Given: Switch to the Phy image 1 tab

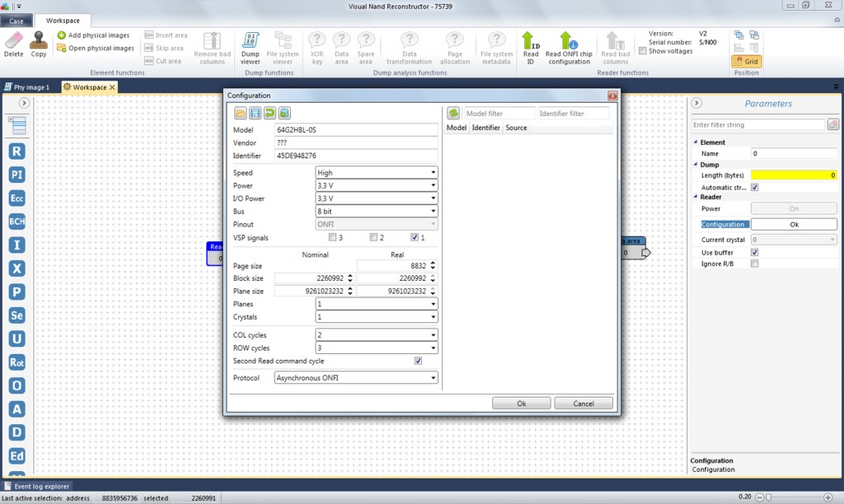Looking at the screenshot, I should 27,87.
